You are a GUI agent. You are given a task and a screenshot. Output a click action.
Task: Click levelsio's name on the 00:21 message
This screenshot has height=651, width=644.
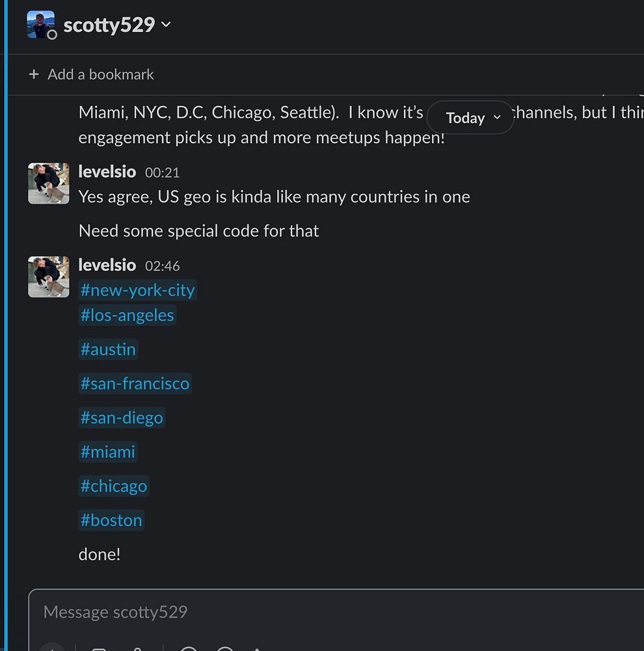[107, 171]
